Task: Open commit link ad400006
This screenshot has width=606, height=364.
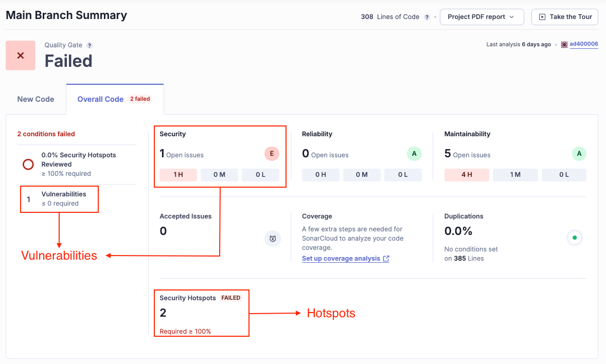Action: click(x=583, y=44)
